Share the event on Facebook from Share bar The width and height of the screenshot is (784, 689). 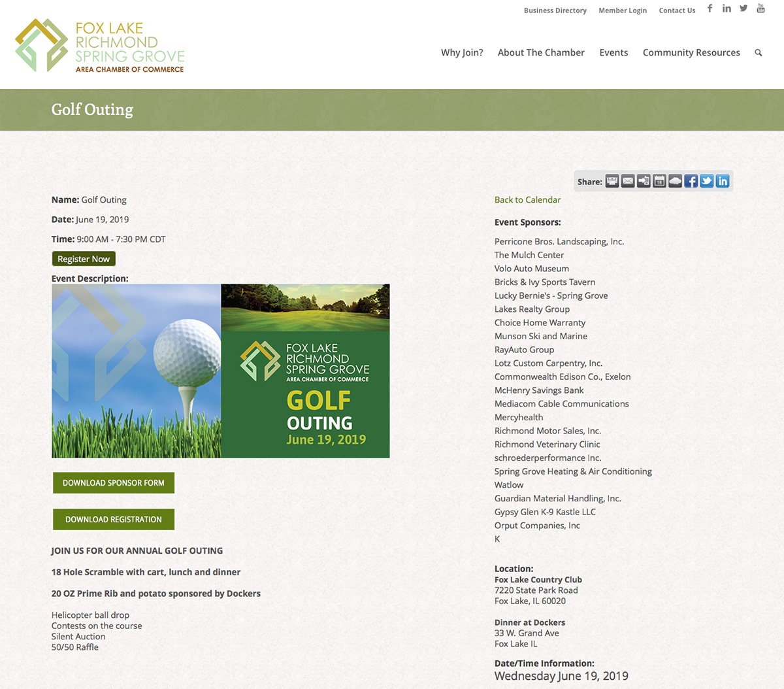click(x=691, y=181)
